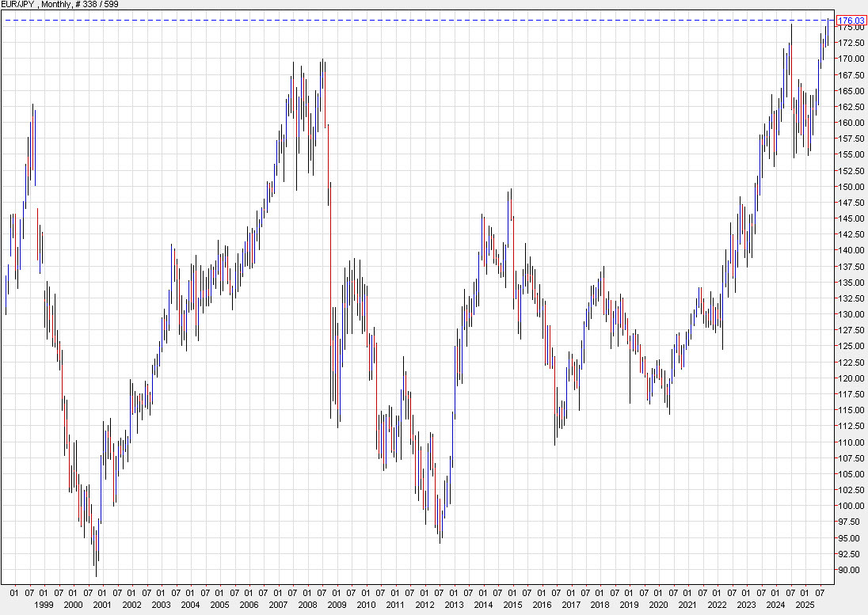Image resolution: width=868 pixels, height=615 pixels.
Task: Pick the 125.00 price axis label
Action: [850, 346]
